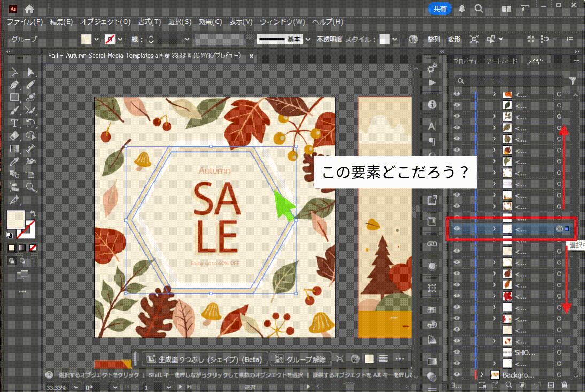Viewport: 585px width, 392px height.
Task: Switch to プロパティ tab
Action: click(x=465, y=61)
